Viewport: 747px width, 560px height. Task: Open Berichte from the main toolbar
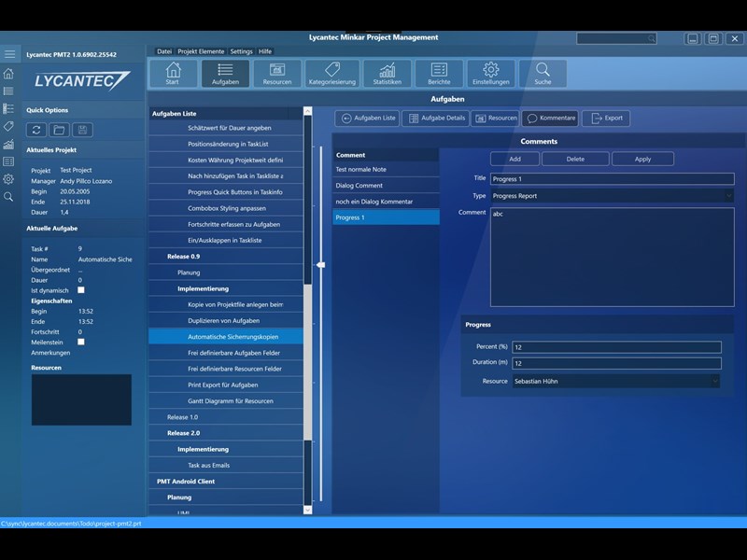(x=439, y=74)
